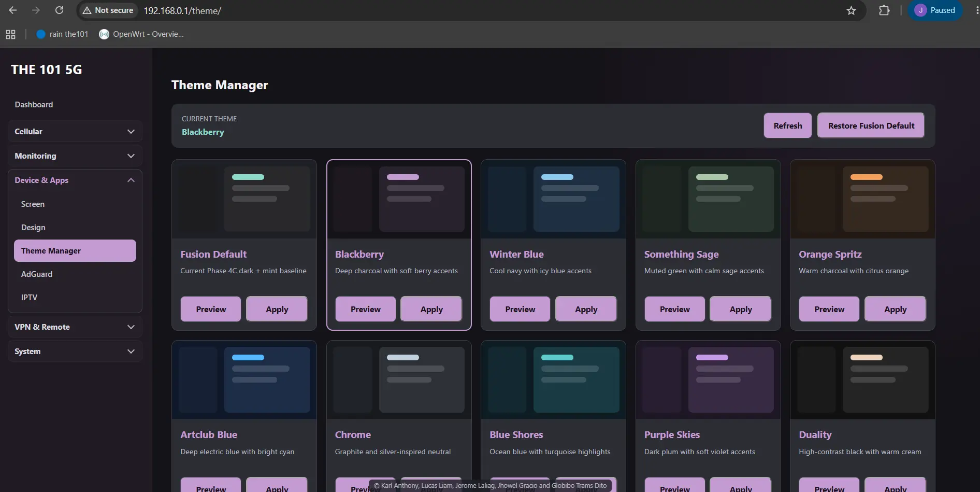
Task: Open the browser extensions puzzle icon
Action: pos(884,10)
